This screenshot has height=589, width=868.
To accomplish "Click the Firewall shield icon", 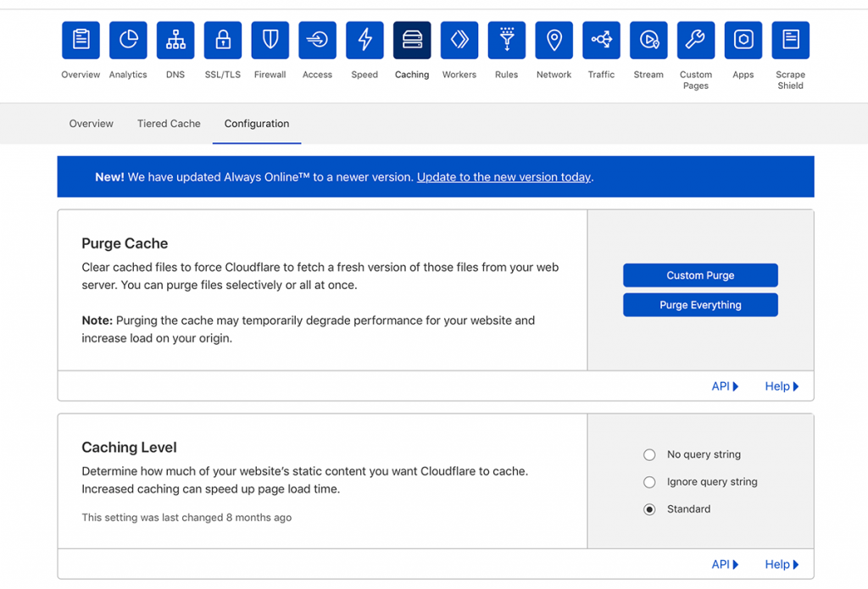I will [270, 39].
